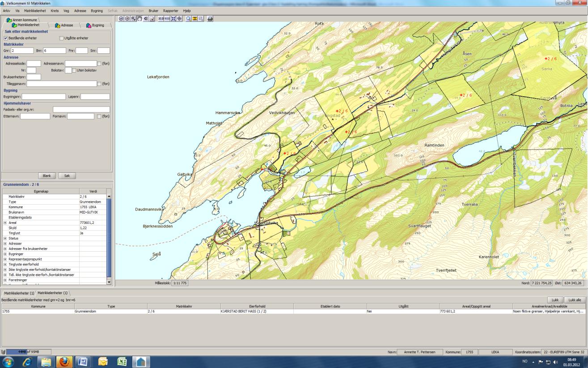The width and height of the screenshot is (588, 368).
Task: Toggle Tilleggsnavn (fon) checkbox
Action: coord(99,84)
